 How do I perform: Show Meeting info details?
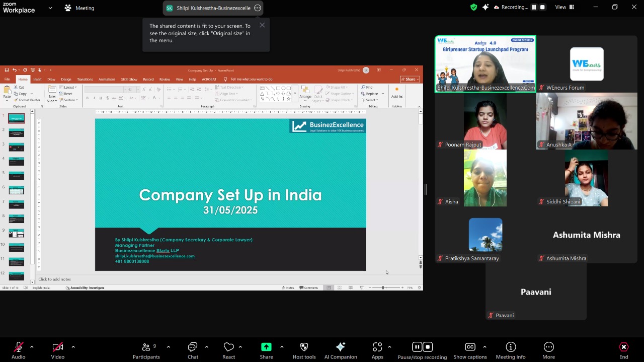pyautogui.click(x=511, y=350)
